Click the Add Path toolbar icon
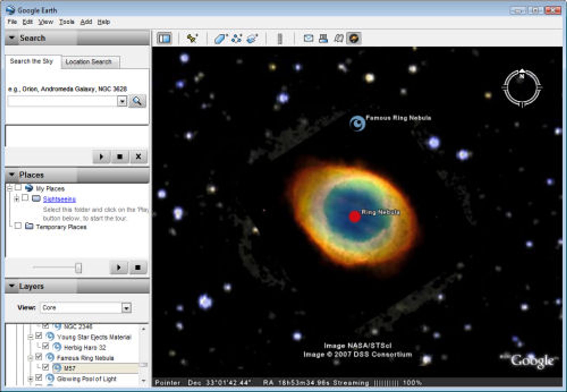This screenshot has width=567, height=392. (236, 39)
